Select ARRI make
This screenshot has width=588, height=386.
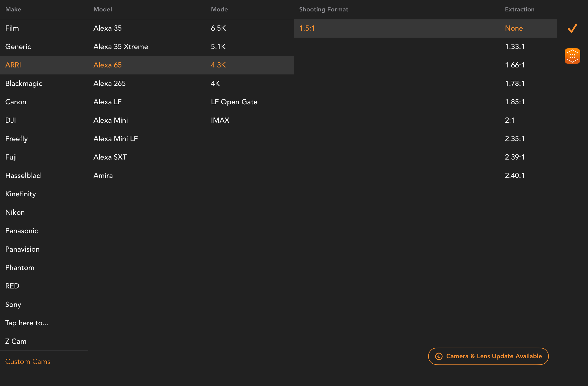[x=44, y=65]
